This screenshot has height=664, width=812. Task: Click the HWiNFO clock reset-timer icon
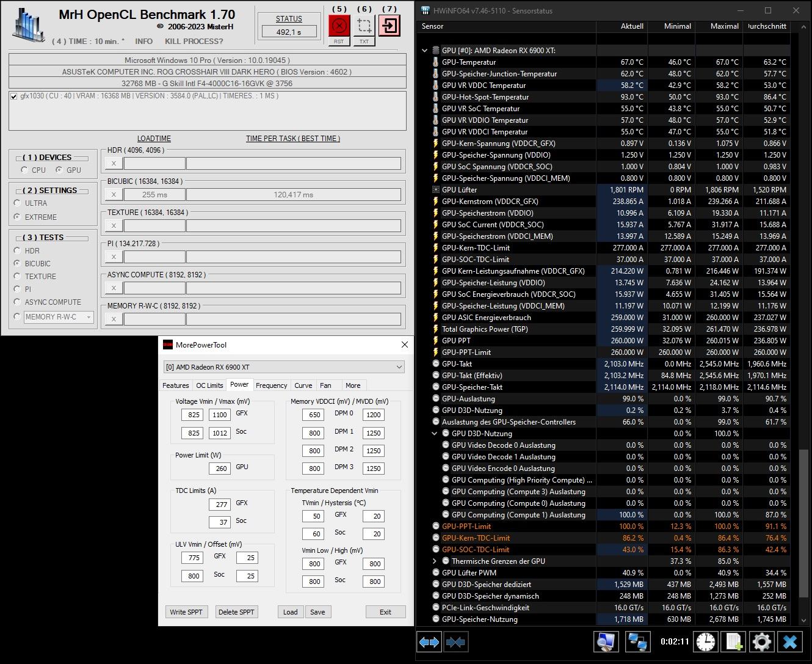click(x=706, y=642)
